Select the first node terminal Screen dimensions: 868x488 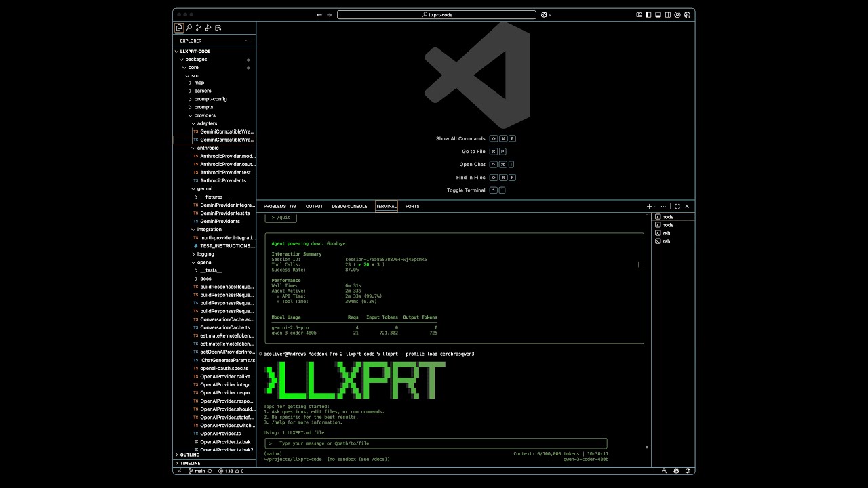[x=673, y=217]
